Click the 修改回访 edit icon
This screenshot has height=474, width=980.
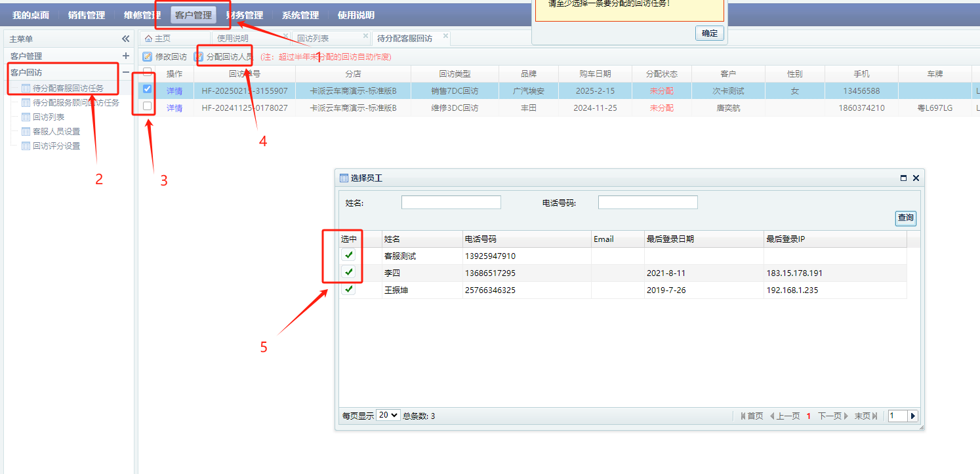click(148, 57)
